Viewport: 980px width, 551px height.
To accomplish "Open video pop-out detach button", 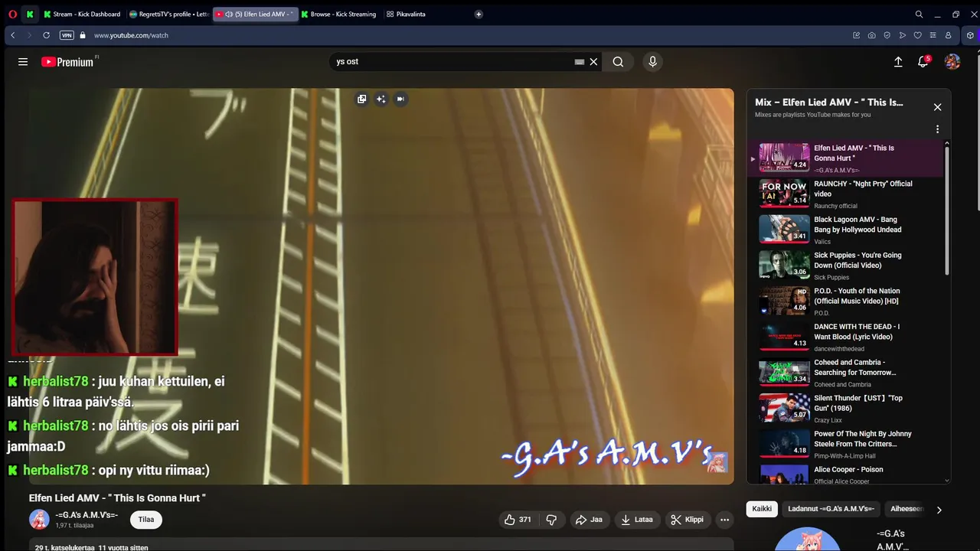I will (361, 99).
